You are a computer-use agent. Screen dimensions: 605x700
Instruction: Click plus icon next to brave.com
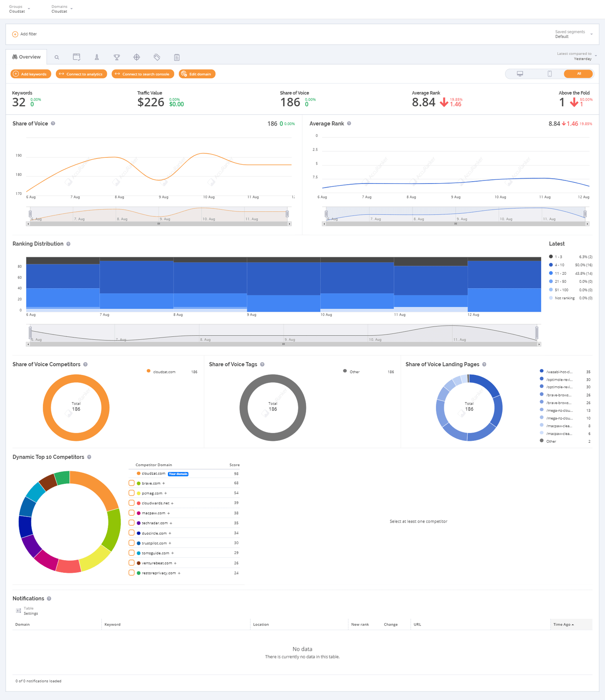tap(164, 484)
